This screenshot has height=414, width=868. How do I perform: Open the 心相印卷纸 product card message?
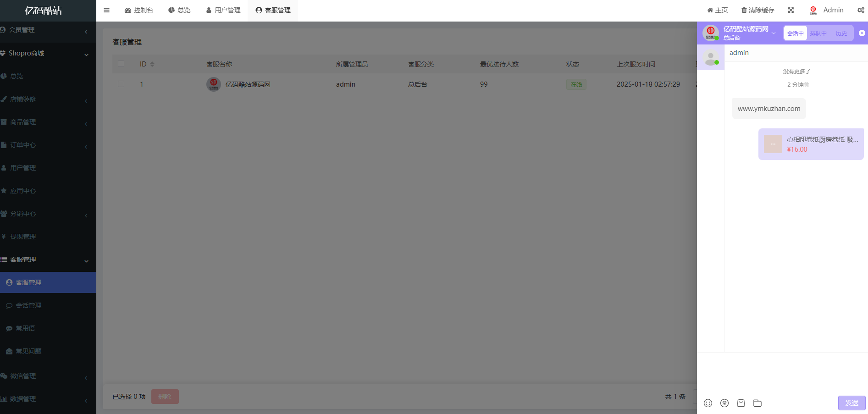(811, 144)
